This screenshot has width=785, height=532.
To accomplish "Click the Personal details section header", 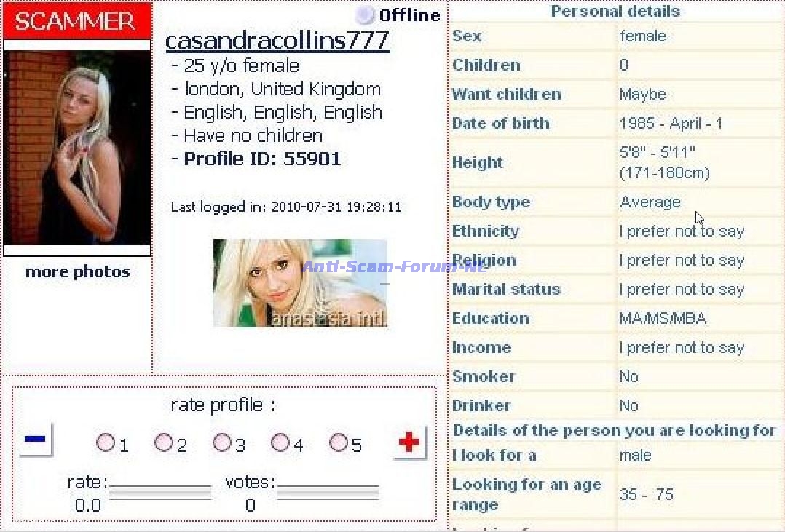I will 615,12.
